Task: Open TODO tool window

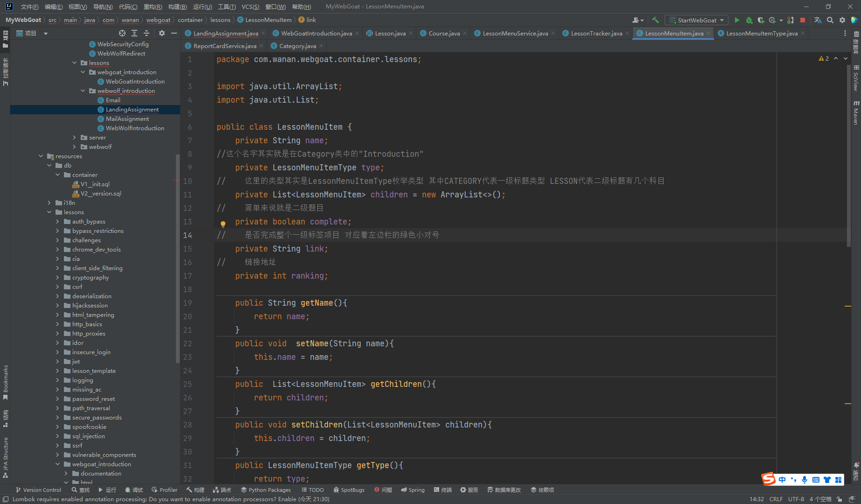Action: (313, 490)
